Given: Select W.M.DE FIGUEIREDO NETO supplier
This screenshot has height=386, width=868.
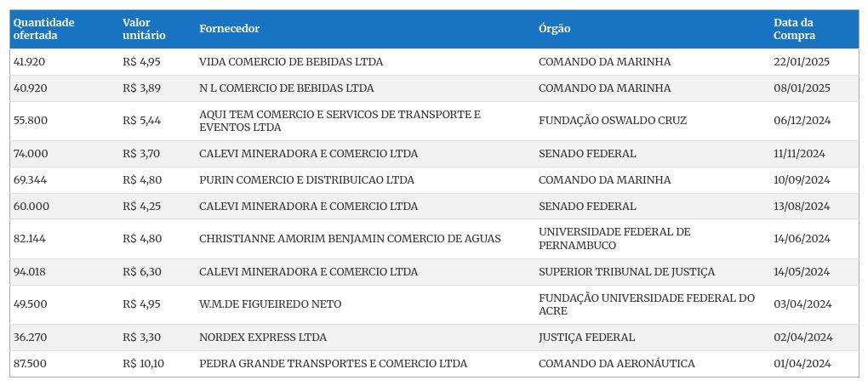Looking at the screenshot, I should click(270, 304).
